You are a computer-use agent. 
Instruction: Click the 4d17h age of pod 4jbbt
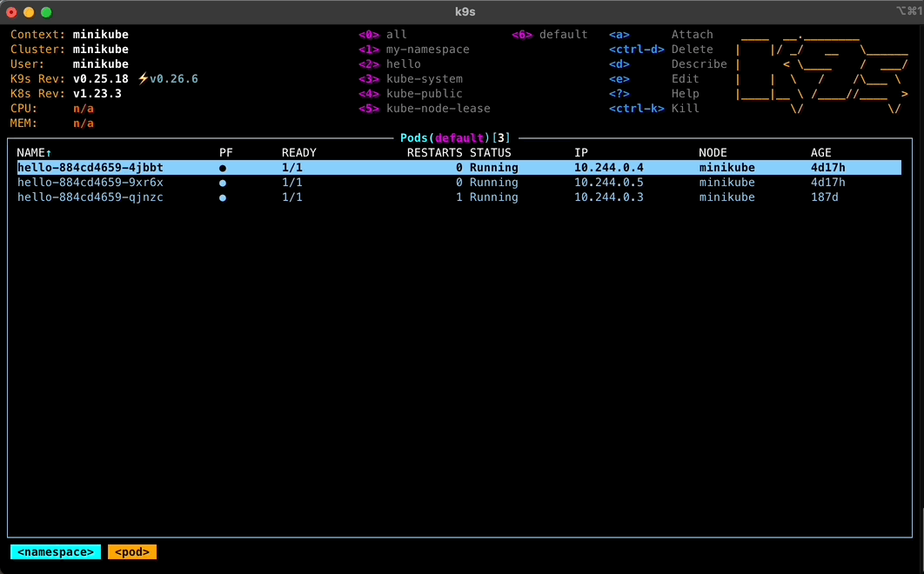coord(828,168)
